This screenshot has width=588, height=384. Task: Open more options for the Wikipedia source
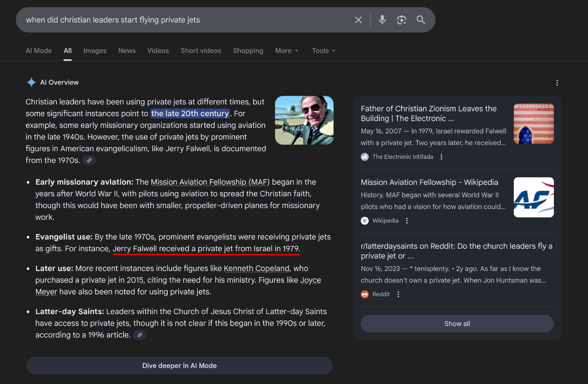[x=407, y=221]
